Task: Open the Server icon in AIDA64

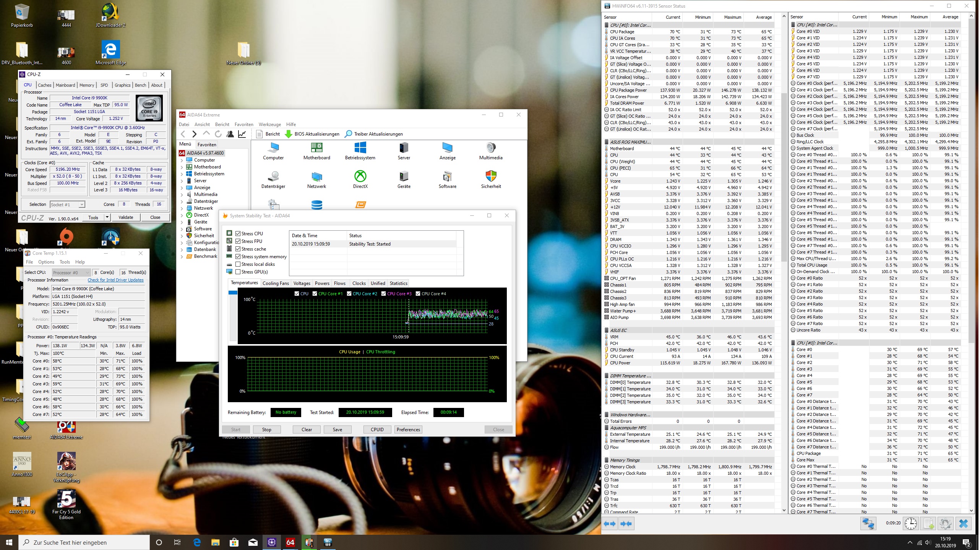Action: pos(404,148)
